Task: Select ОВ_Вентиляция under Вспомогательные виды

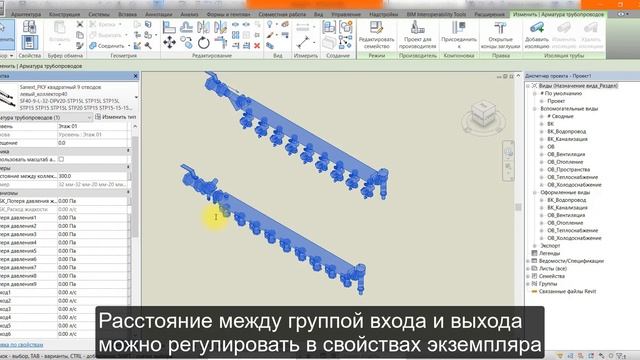Action: (x=566, y=154)
